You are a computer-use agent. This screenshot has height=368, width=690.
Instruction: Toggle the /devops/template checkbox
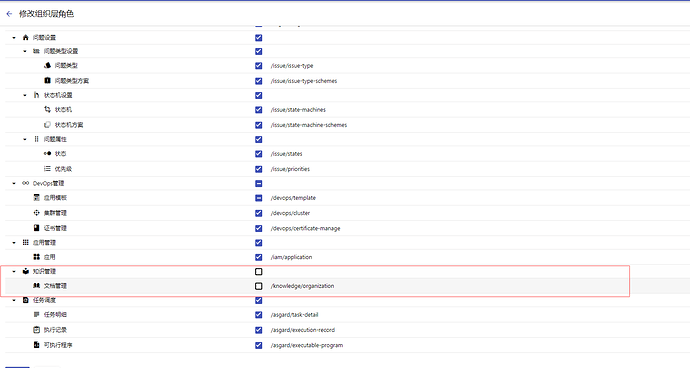[x=259, y=198]
